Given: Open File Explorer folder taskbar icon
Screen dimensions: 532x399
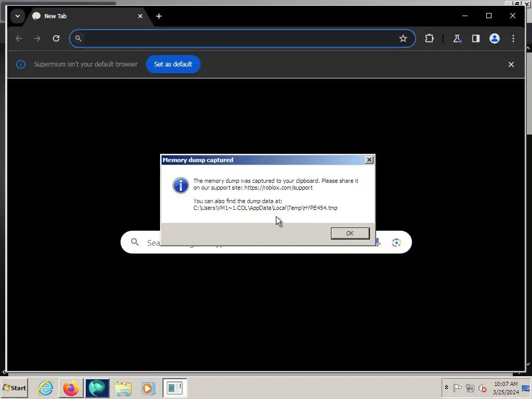Looking at the screenshot, I should tap(123, 389).
